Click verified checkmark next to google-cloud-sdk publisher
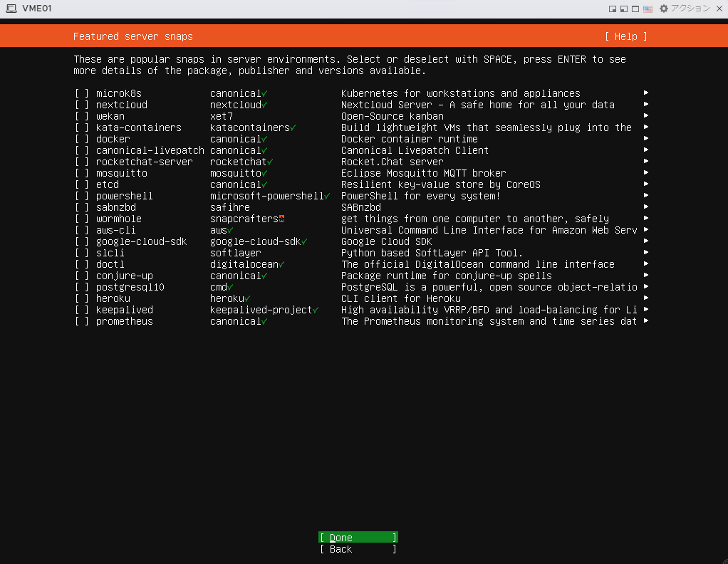728x564 pixels. pos(304,242)
